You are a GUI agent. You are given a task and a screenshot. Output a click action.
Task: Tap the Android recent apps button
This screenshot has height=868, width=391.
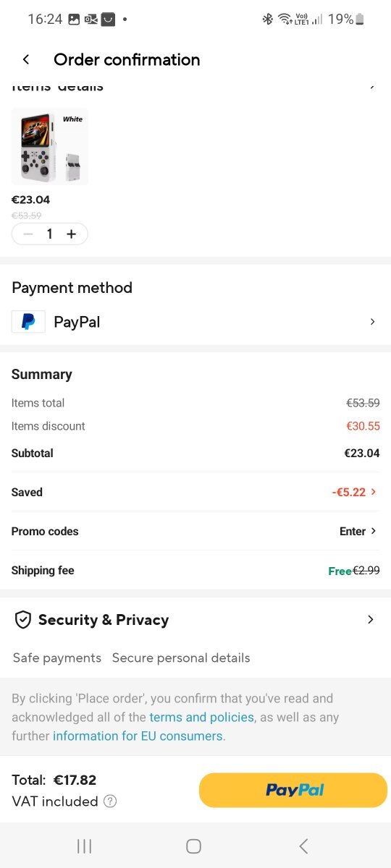click(84, 846)
